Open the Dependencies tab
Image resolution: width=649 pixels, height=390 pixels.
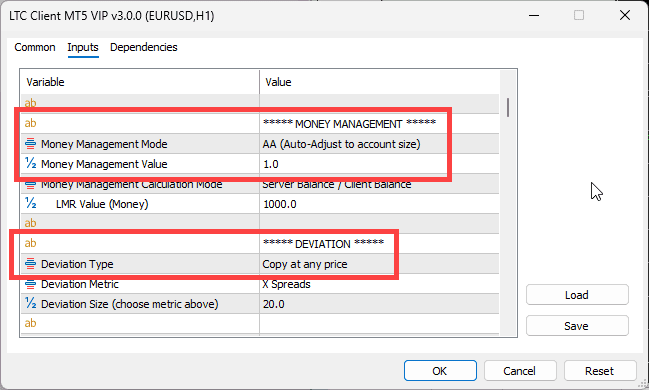point(144,47)
